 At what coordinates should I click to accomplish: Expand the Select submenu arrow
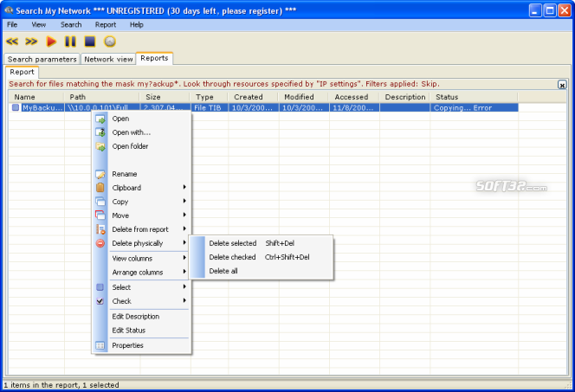(x=184, y=286)
